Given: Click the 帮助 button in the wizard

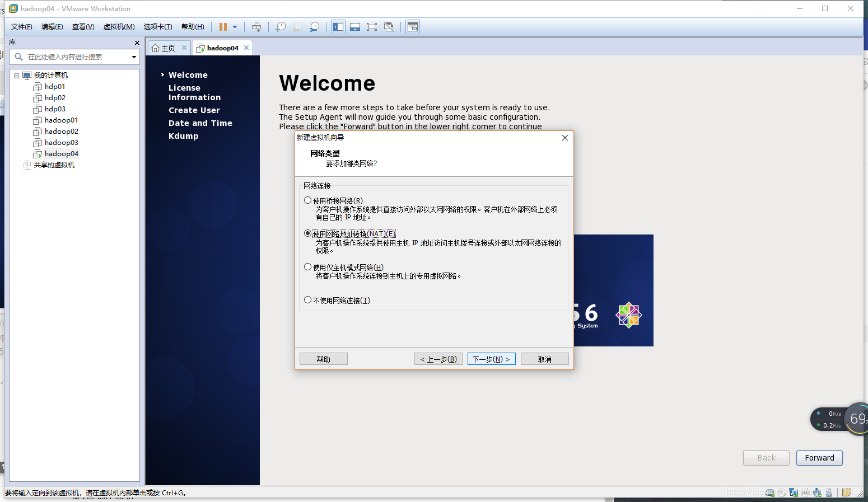Looking at the screenshot, I should [x=324, y=359].
